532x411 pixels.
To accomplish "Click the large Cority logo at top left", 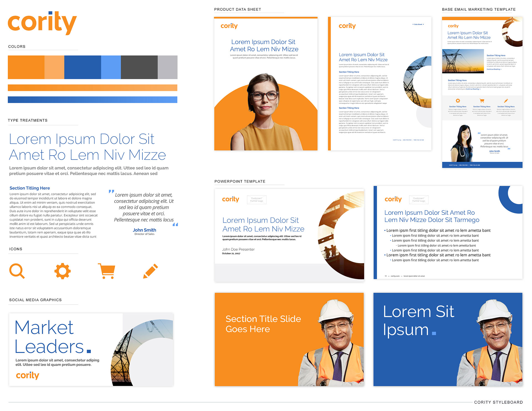I will 42,23.
